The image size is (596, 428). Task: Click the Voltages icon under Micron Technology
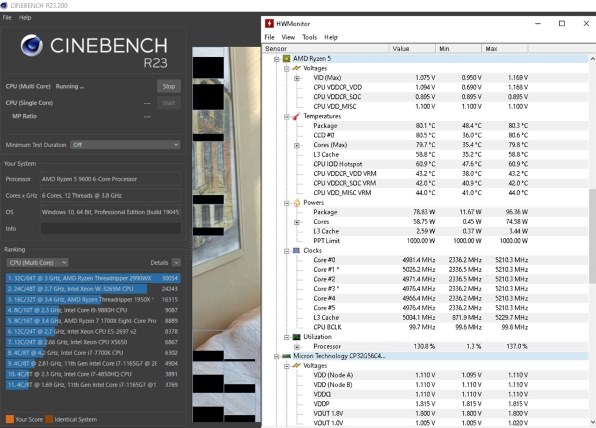pos(296,366)
